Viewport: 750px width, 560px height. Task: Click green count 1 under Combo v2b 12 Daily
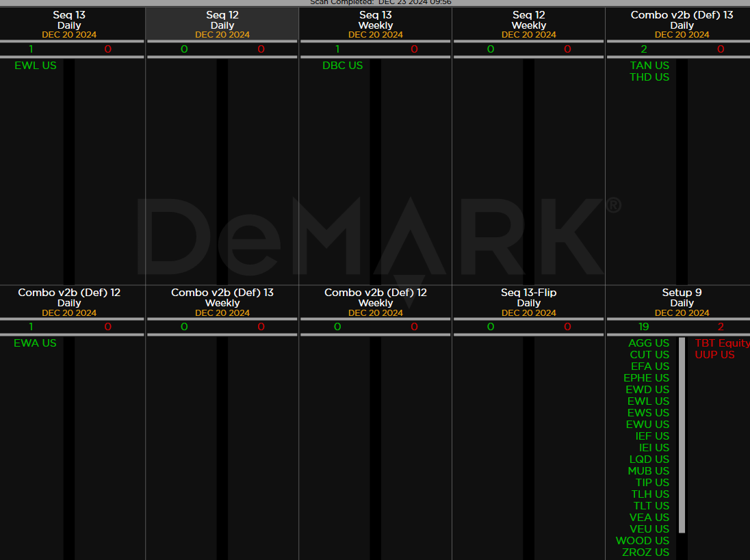(x=31, y=327)
